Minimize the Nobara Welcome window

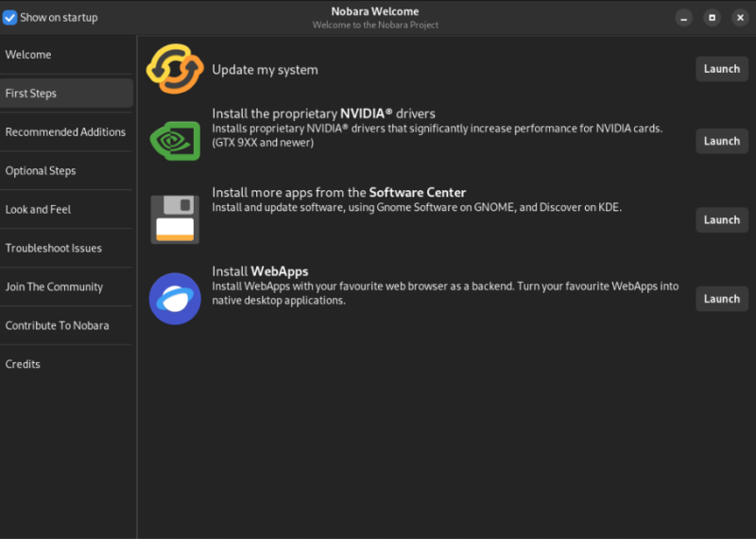[x=683, y=18]
